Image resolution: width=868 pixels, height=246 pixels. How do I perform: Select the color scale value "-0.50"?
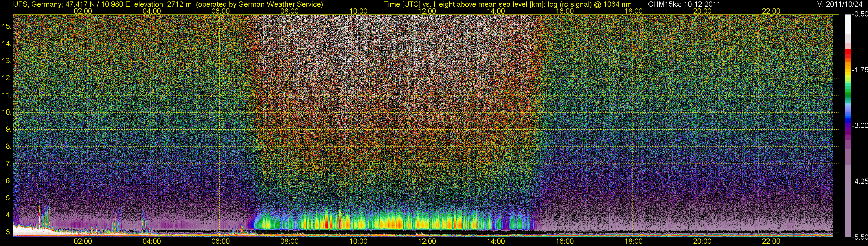tap(860, 14)
